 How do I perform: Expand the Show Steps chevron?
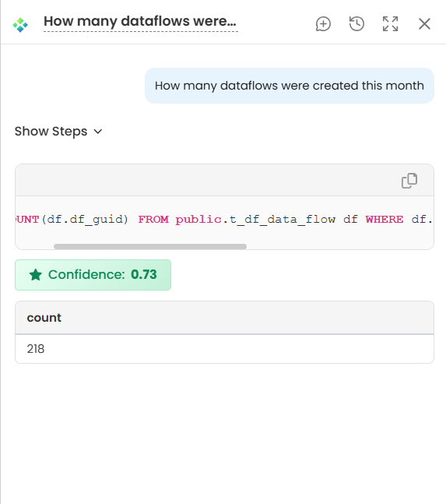(x=98, y=132)
